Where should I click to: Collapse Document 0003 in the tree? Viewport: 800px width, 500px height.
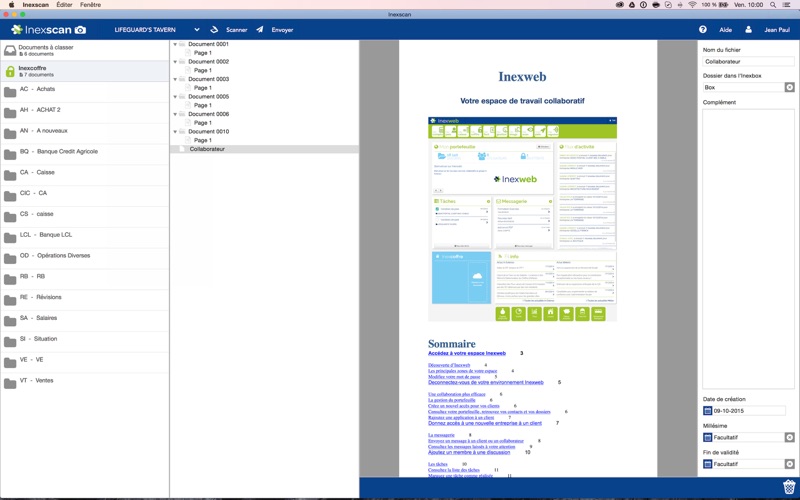click(x=175, y=79)
